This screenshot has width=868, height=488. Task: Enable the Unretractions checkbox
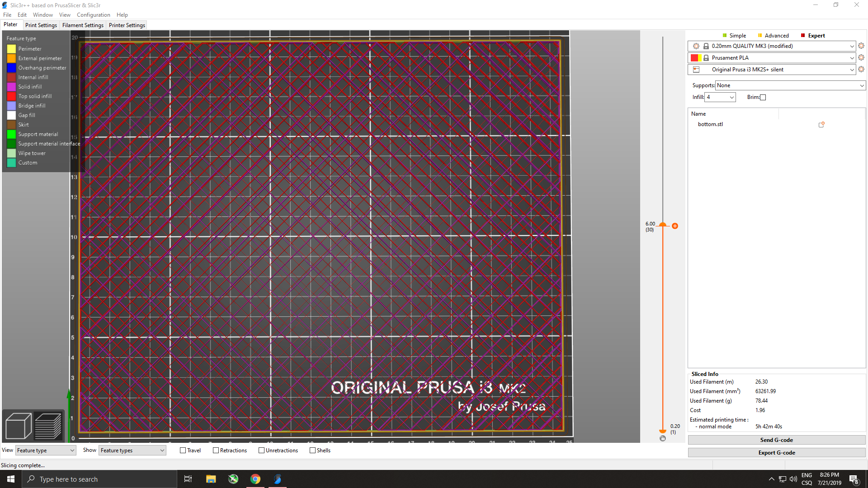tap(262, 450)
